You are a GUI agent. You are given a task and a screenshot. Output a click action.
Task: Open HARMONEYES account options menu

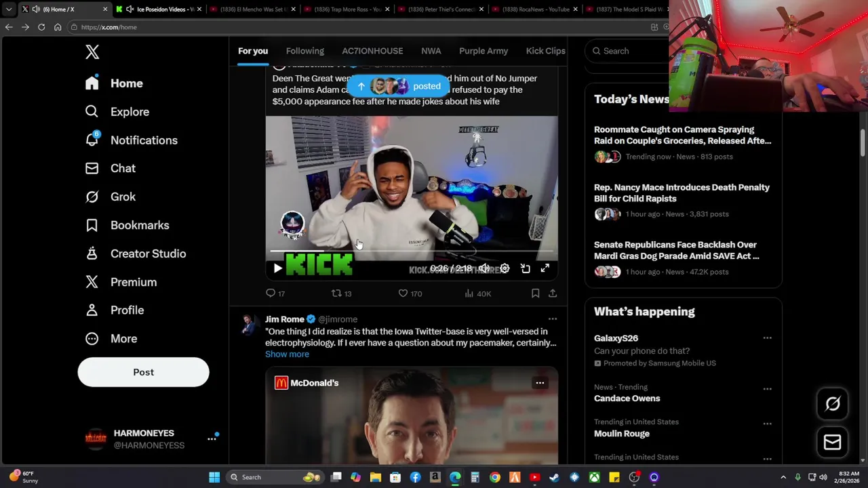[x=212, y=439]
